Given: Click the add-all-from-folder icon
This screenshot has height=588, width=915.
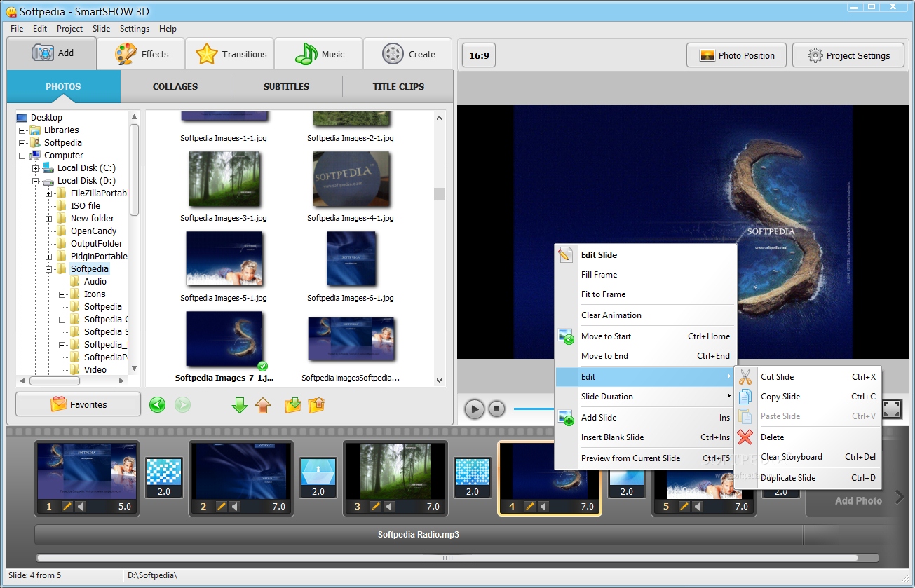Looking at the screenshot, I should pos(293,404).
